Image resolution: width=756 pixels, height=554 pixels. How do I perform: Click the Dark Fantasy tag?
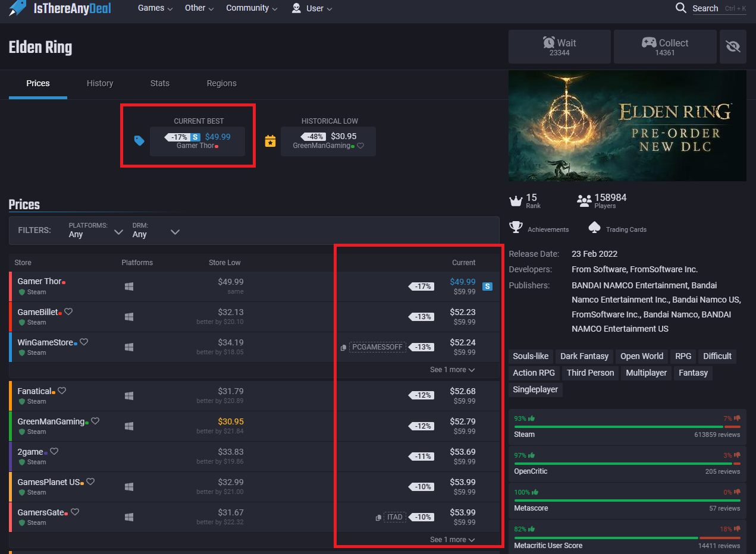click(x=585, y=356)
